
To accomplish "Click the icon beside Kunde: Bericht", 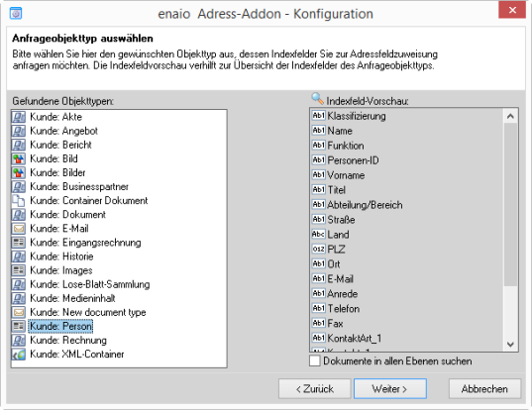I will pyautogui.click(x=19, y=145).
